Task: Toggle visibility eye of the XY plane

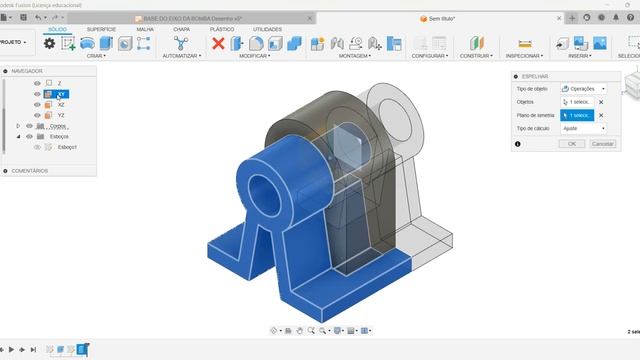Action: tap(37, 94)
